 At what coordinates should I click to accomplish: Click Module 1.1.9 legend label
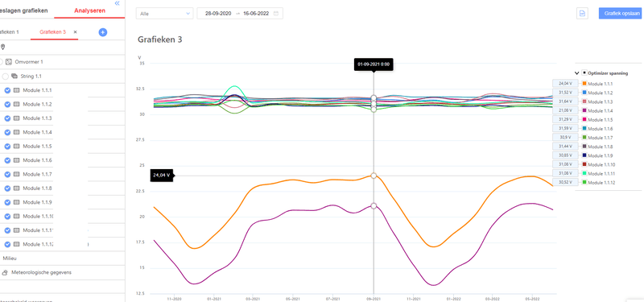[600, 155]
